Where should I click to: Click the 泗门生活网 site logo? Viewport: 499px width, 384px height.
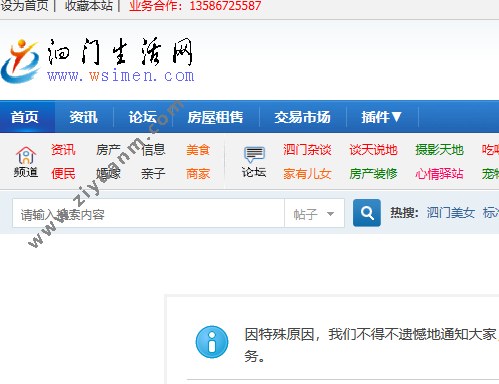[98, 60]
